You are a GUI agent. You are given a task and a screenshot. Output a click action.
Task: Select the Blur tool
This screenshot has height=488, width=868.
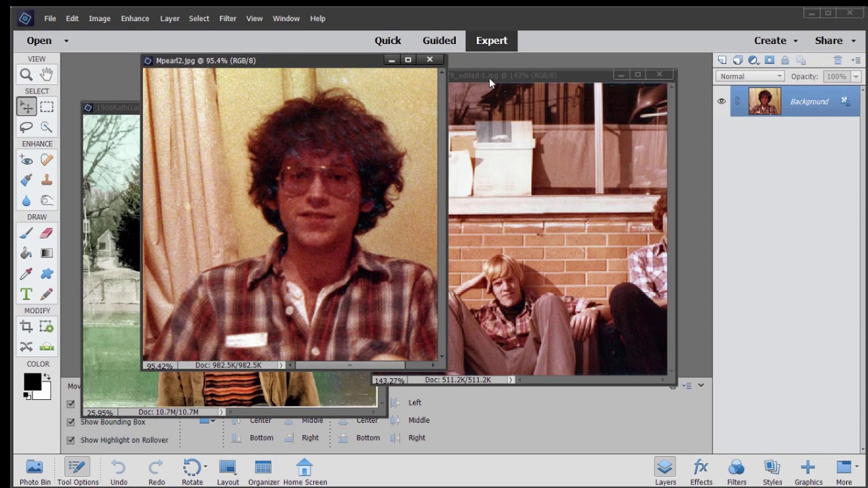[26, 201]
